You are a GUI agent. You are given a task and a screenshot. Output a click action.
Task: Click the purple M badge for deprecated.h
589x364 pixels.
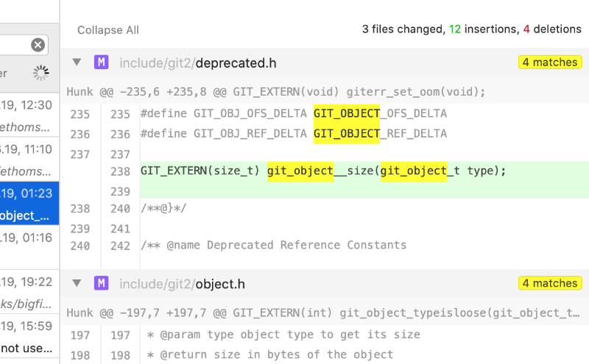pyautogui.click(x=101, y=63)
